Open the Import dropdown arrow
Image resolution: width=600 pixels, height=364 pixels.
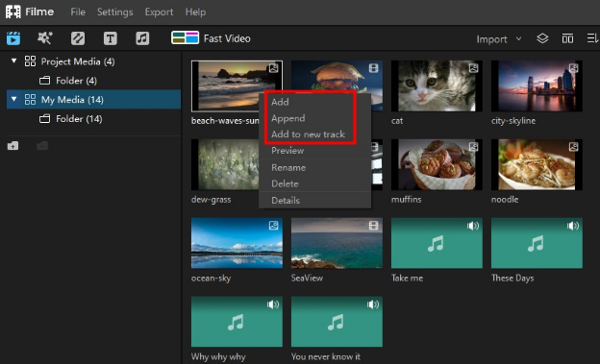click(518, 38)
